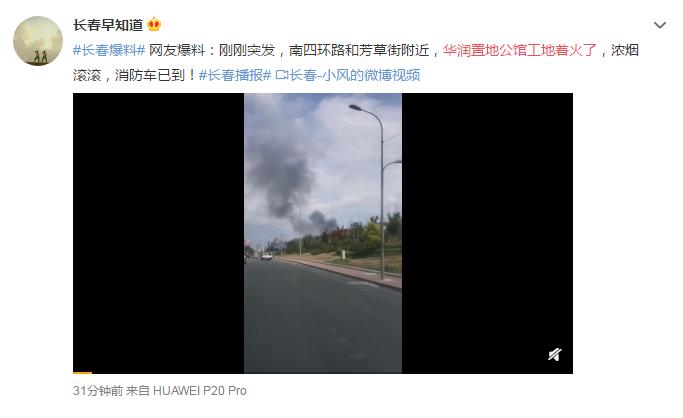Unmute the video with the speaker icon

pos(555,354)
